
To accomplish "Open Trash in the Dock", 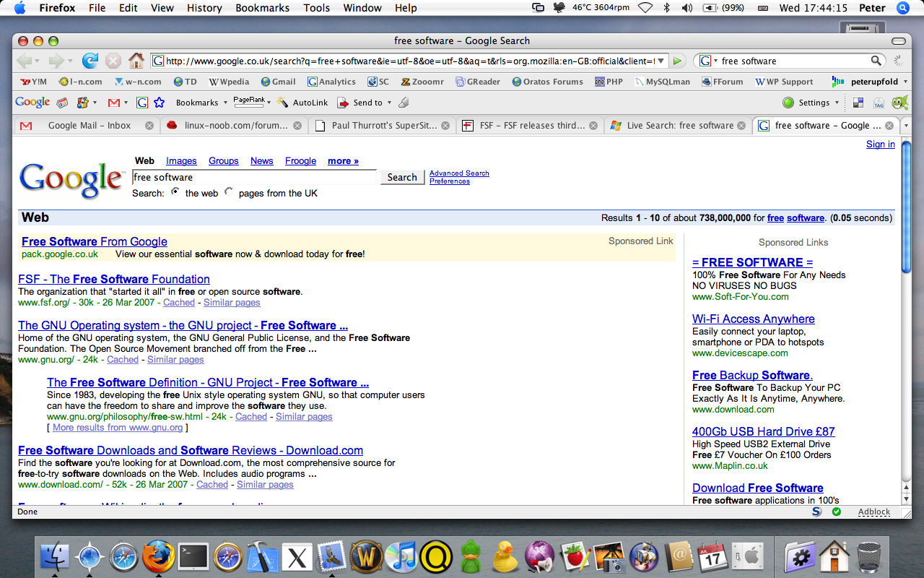I will point(868,556).
